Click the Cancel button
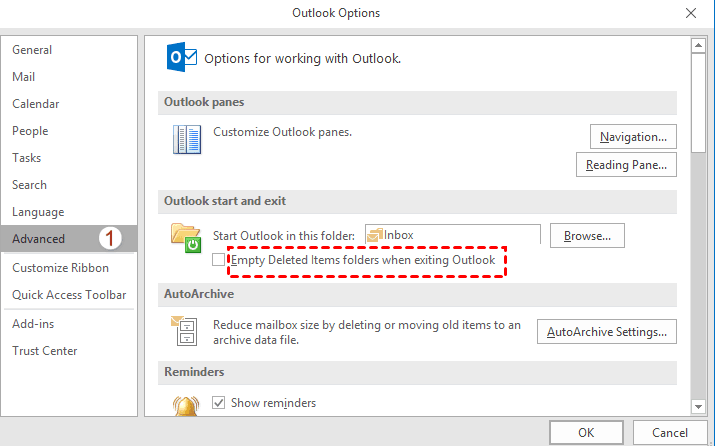This screenshot has height=446, width=715. pyautogui.click(x=669, y=432)
